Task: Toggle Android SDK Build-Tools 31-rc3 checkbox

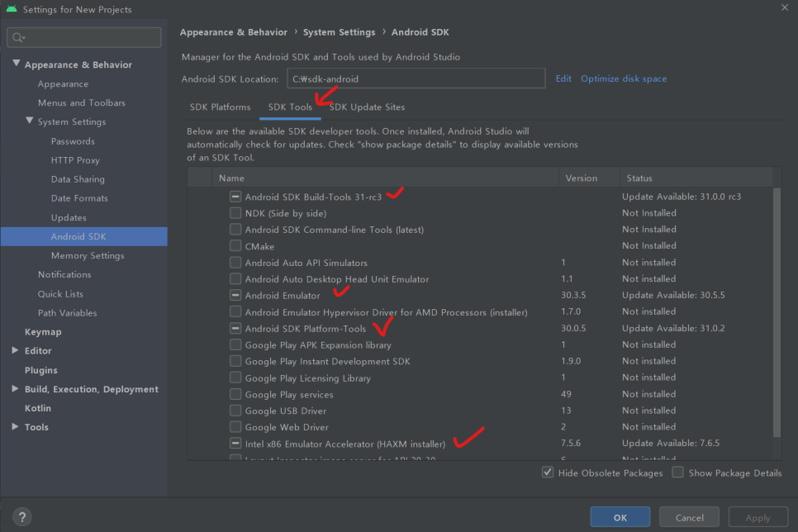Action: (x=235, y=197)
